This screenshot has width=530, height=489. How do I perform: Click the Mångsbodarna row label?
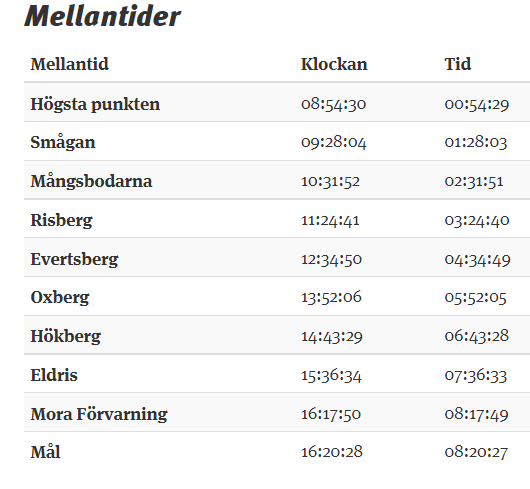pyautogui.click(x=91, y=181)
